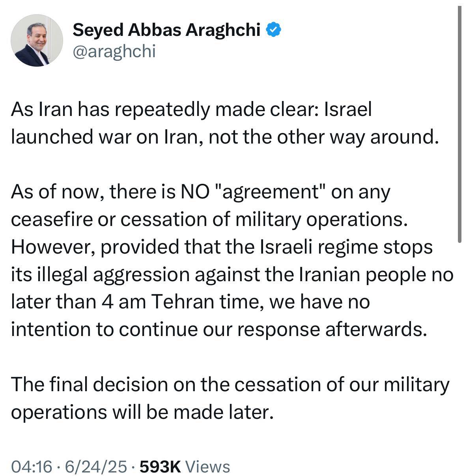Click the line 'intention to continue our response'
Screen dimensions: 465x476
[x=219, y=330]
